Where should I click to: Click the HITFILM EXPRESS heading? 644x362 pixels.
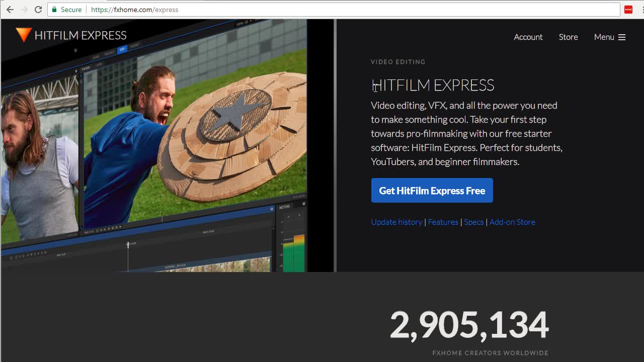(x=433, y=85)
